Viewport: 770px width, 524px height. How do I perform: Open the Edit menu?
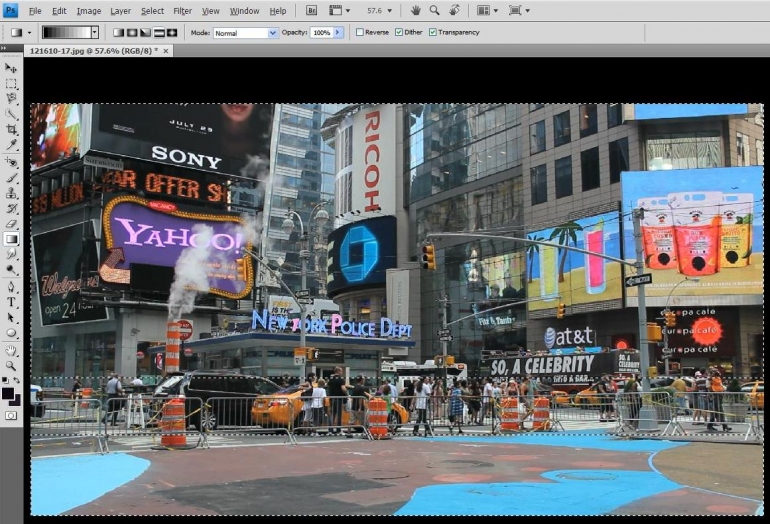coord(59,11)
